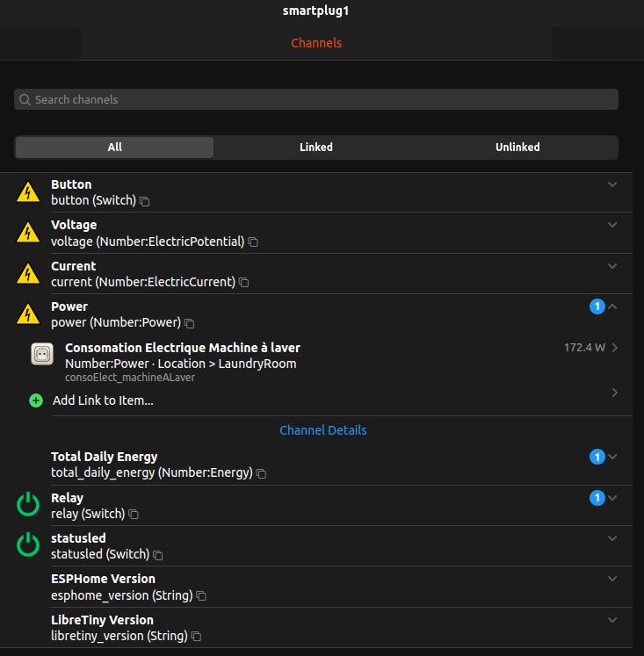Copy the total_daily_energy channel ID
644x656 pixels.
[x=261, y=473]
